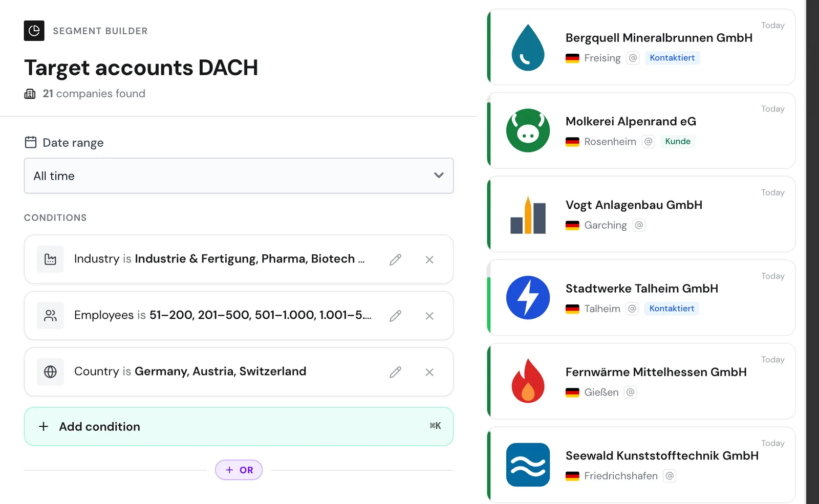The height and width of the screenshot is (504, 819).
Task: Click the Employees is 51–200 condition text
Action: point(223,315)
